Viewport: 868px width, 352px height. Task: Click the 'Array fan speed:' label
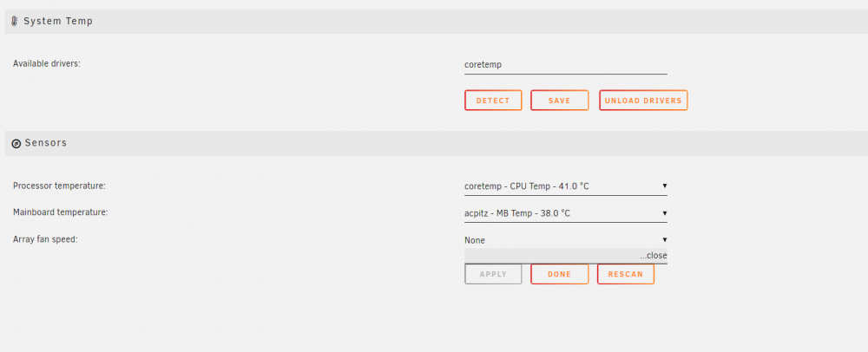click(x=45, y=239)
